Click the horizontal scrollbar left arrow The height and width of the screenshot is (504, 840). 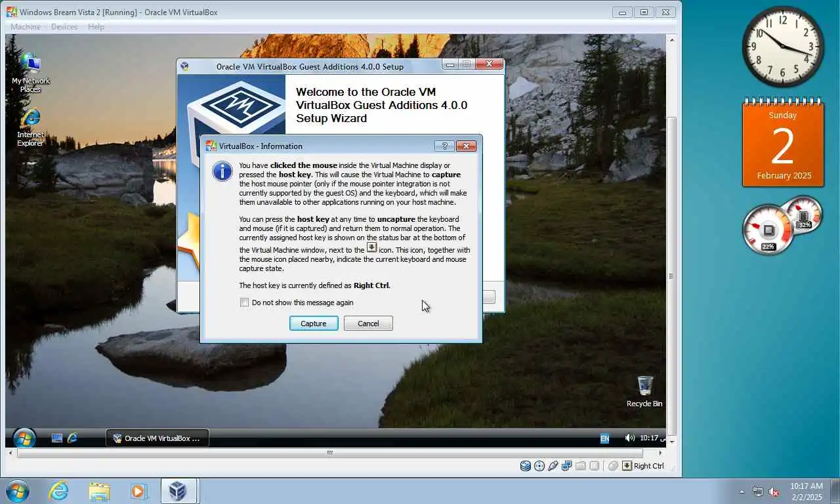tap(10, 453)
